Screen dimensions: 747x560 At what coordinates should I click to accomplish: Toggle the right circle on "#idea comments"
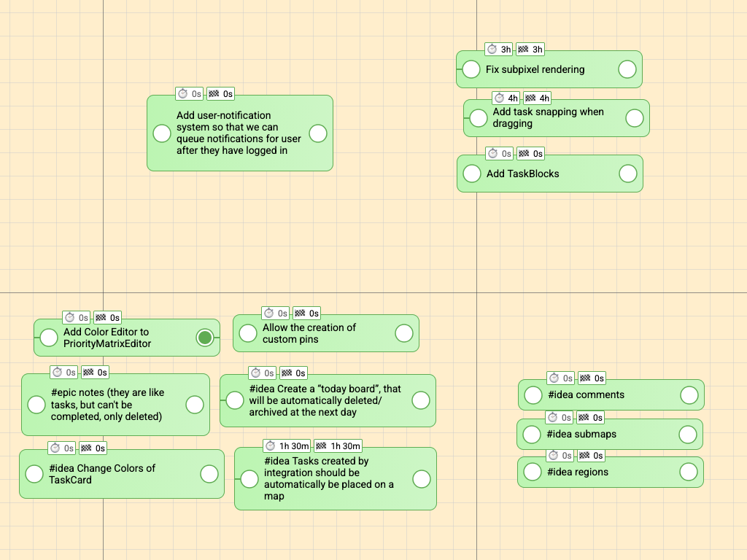point(689,394)
